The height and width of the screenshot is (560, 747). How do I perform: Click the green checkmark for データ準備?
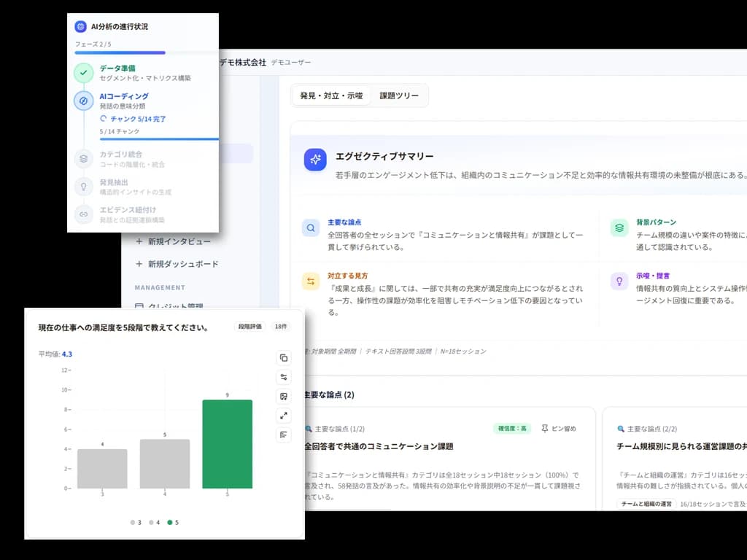pyautogui.click(x=83, y=73)
